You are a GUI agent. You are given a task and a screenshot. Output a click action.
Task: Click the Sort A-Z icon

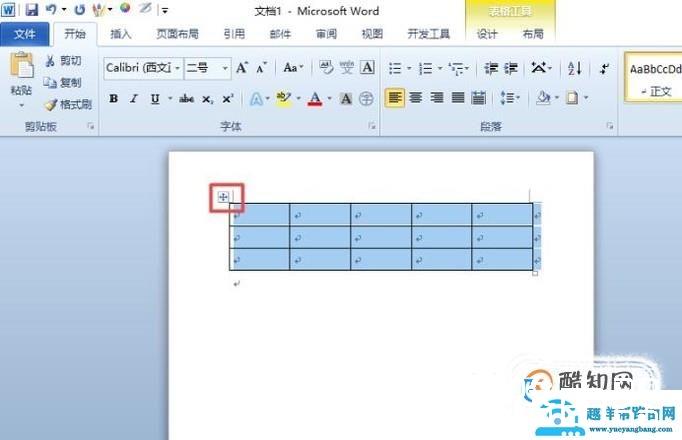click(x=575, y=68)
